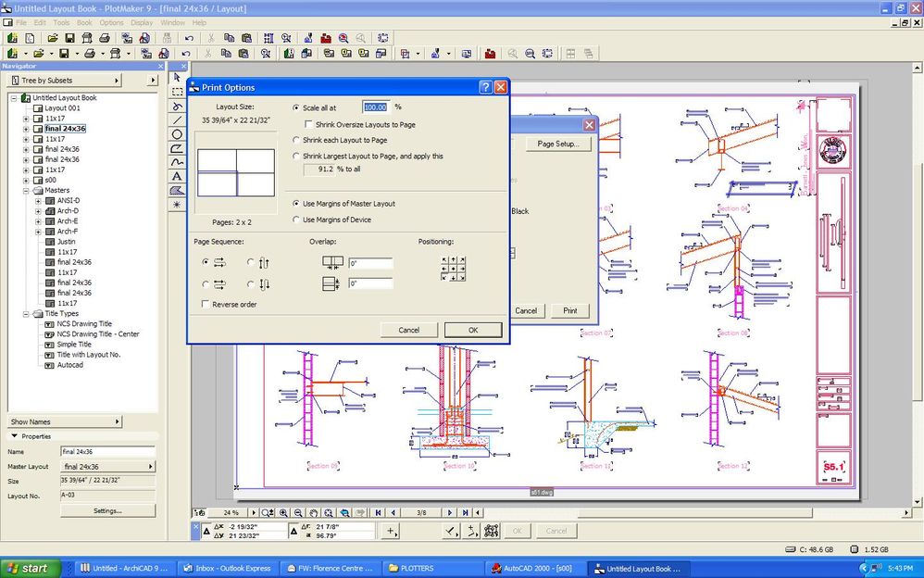Open the Options menu
924x578 pixels.
point(111,22)
